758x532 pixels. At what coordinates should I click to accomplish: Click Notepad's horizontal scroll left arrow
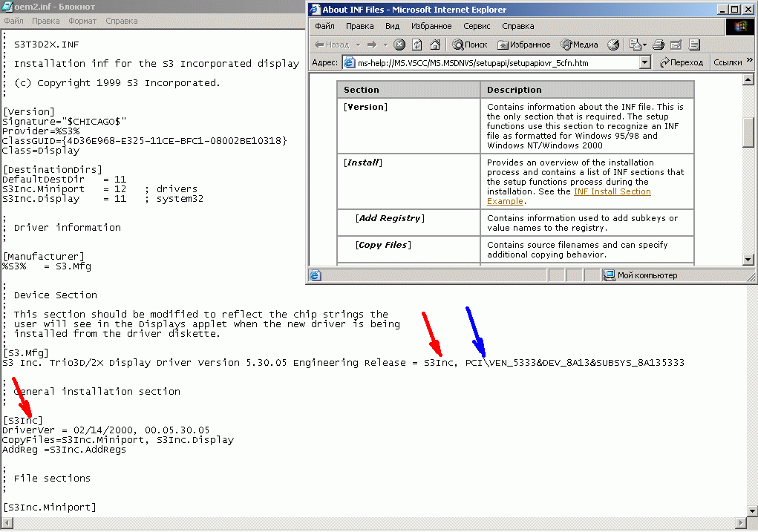[7, 523]
